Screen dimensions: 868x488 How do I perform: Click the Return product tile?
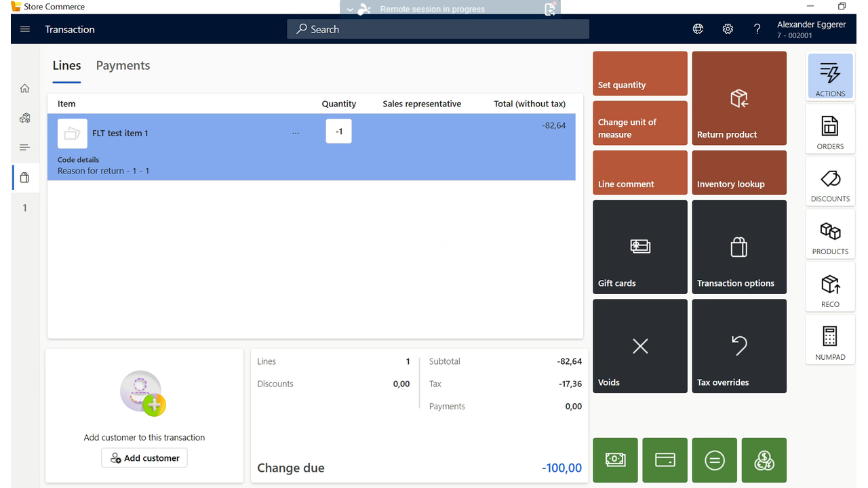[x=739, y=98]
